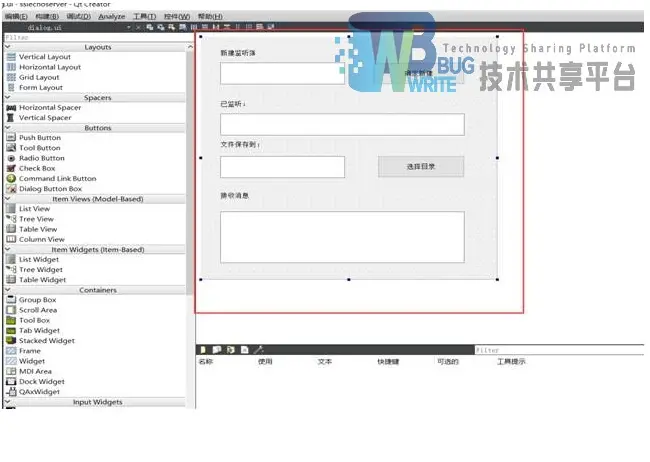Focus the widget box Filter field

point(99,37)
